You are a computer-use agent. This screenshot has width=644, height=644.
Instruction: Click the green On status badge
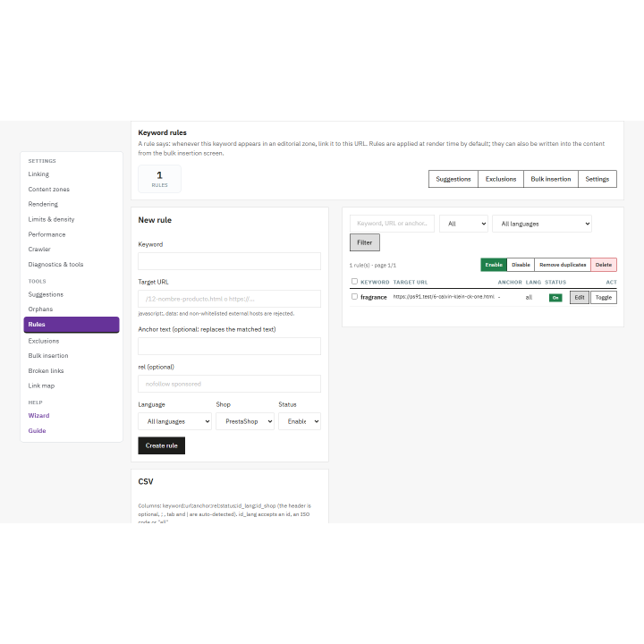[555, 298]
